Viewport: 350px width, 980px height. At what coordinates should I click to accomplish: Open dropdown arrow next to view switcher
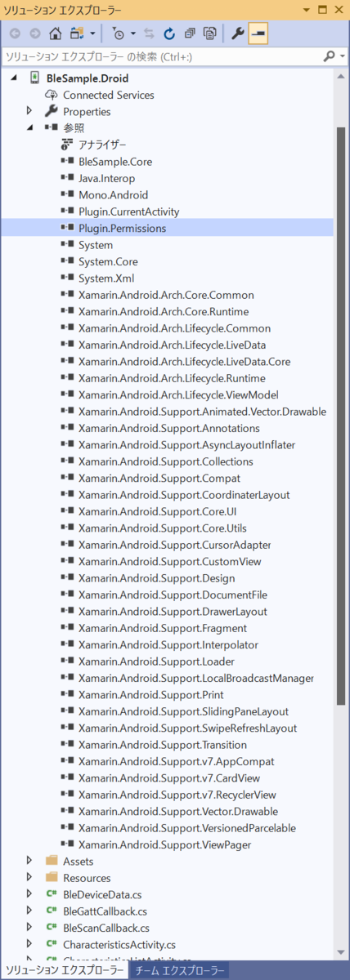point(92,34)
